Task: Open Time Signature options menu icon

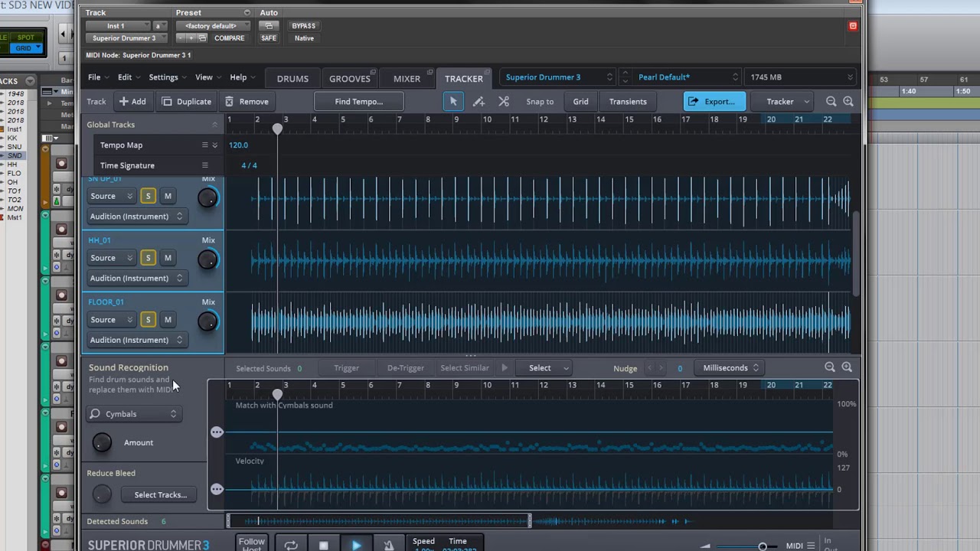Action: (x=205, y=165)
